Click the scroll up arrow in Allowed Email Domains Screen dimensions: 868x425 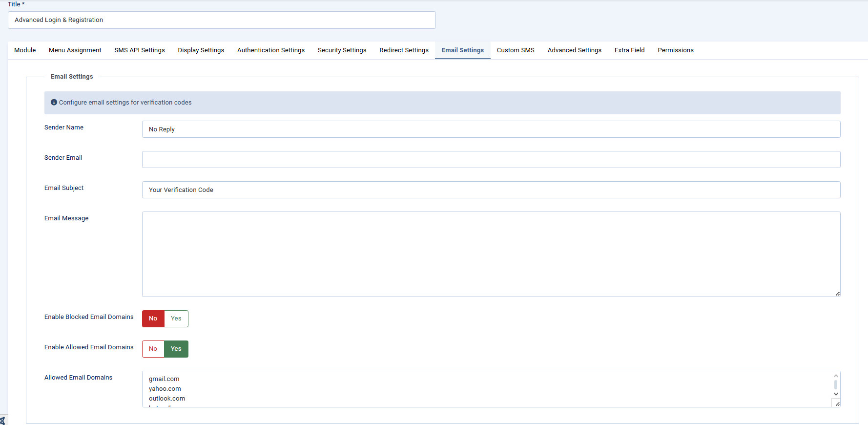[836, 376]
